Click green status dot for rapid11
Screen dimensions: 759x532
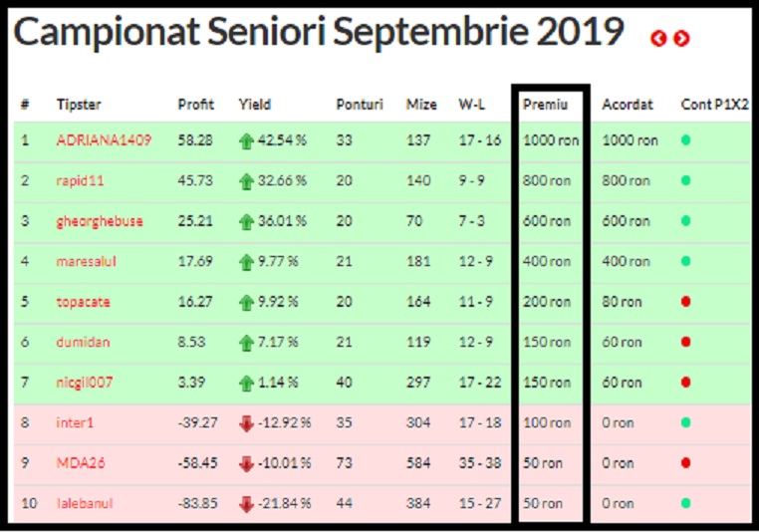(x=685, y=181)
